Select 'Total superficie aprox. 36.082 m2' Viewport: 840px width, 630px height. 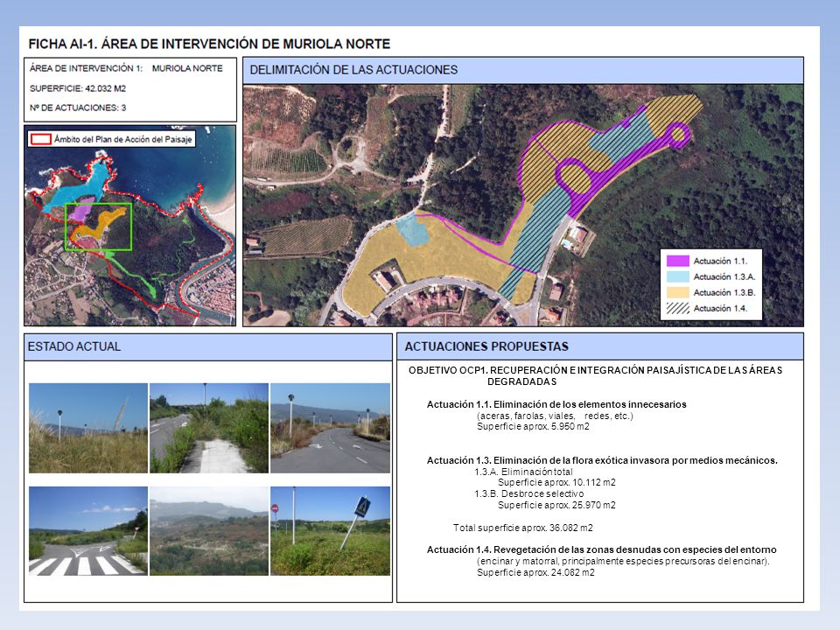pyautogui.click(x=523, y=528)
